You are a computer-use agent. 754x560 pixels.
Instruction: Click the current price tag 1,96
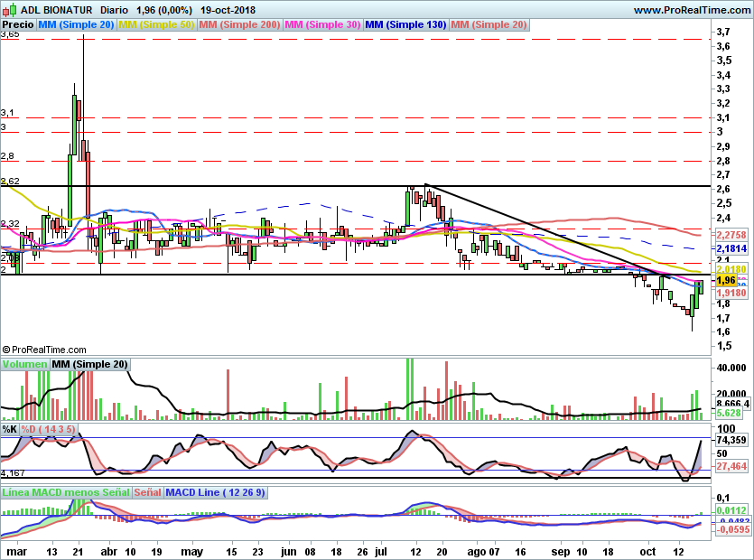click(x=726, y=280)
